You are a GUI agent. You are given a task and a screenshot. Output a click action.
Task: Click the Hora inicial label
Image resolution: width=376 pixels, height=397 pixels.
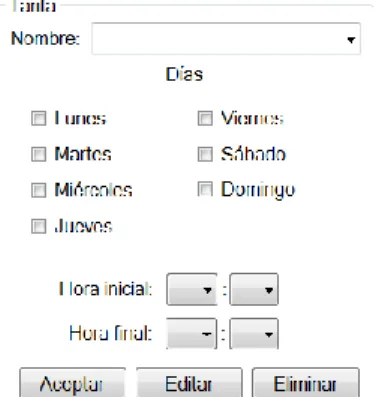coord(105,289)
